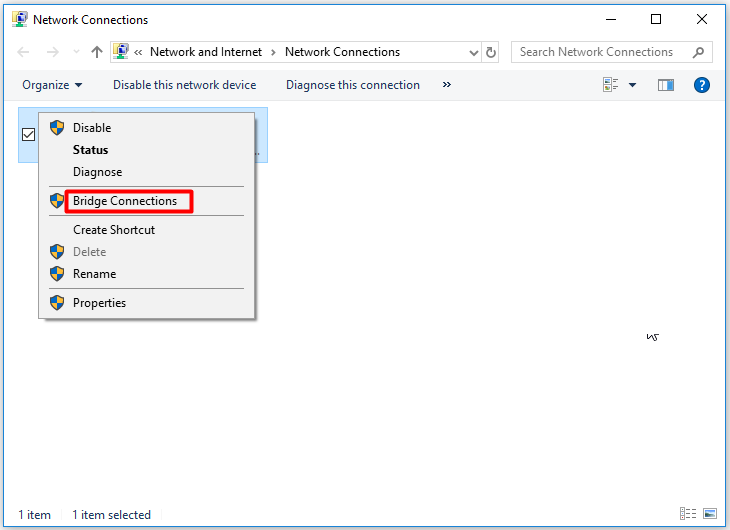Toggle the preview pane
Image resolution: width=730 pixels, height=530 pixels.
tap(666, 85)
